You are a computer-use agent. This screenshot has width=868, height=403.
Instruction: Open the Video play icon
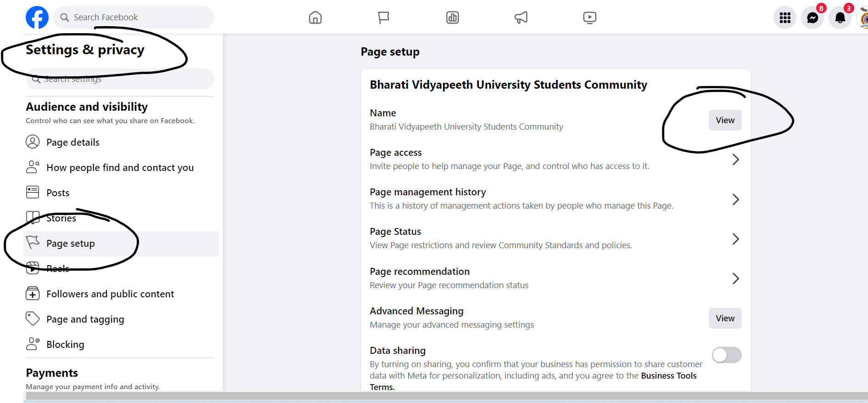tap(589, 17)
